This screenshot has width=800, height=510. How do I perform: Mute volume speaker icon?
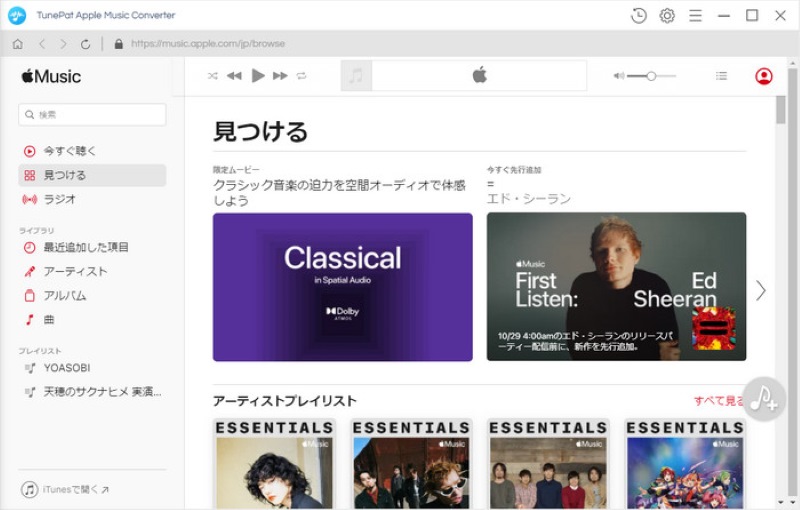tap(618, 76)
